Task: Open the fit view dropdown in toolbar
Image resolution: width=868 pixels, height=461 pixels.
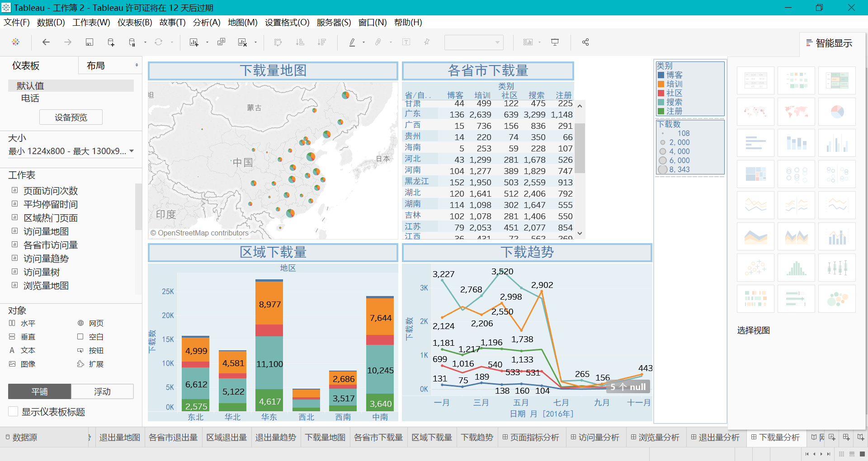Action: (474, 42)
